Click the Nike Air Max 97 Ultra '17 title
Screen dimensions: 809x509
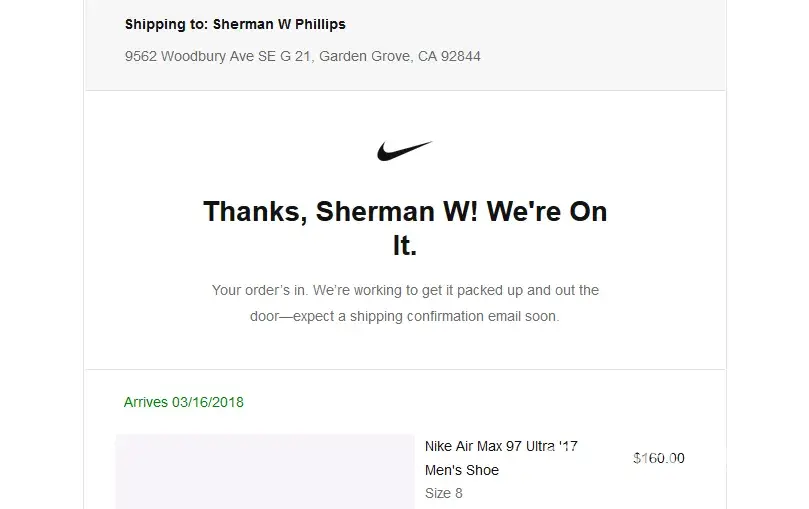[501, 446]
